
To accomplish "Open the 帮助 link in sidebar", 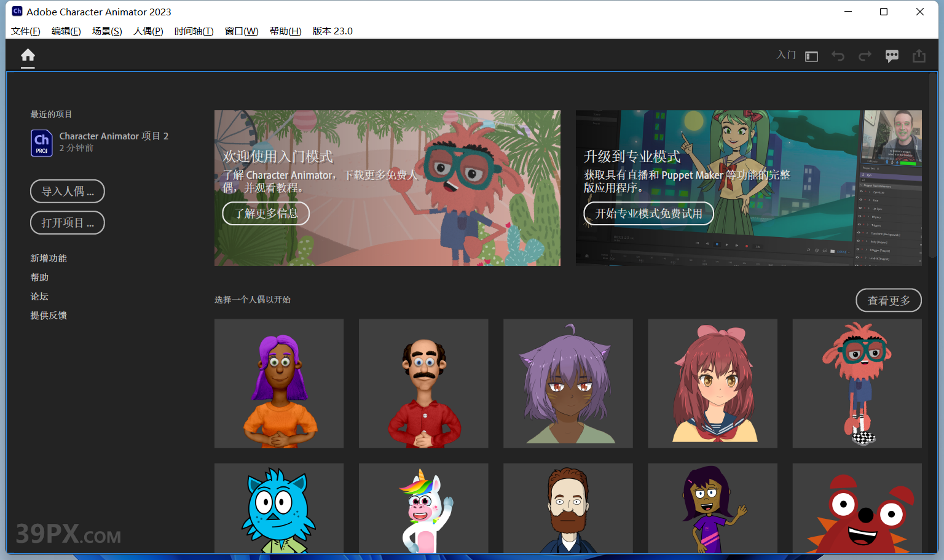I will pos(39,278).
